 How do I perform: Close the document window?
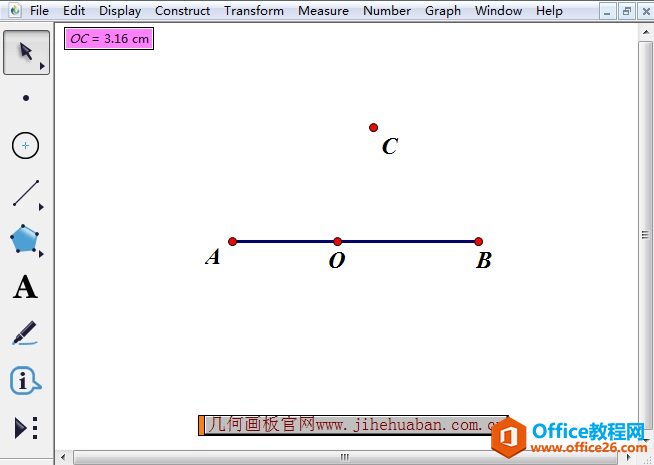[645, 12]
